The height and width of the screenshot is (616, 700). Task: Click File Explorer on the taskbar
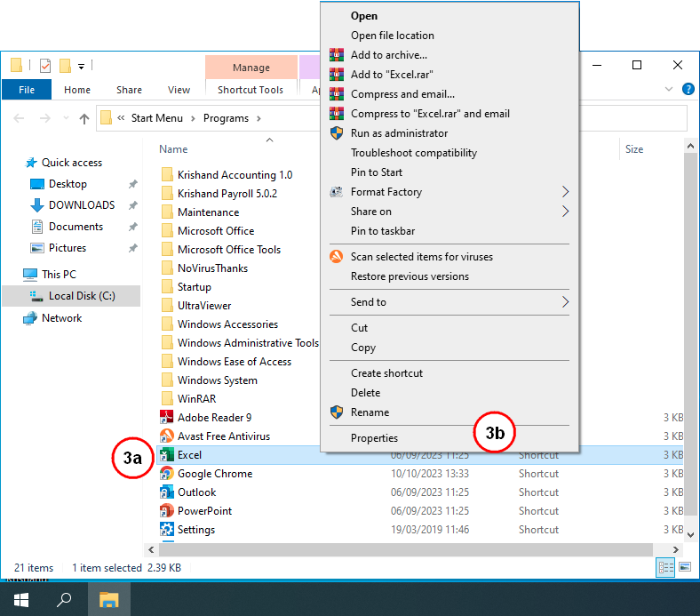pos(109,599)
